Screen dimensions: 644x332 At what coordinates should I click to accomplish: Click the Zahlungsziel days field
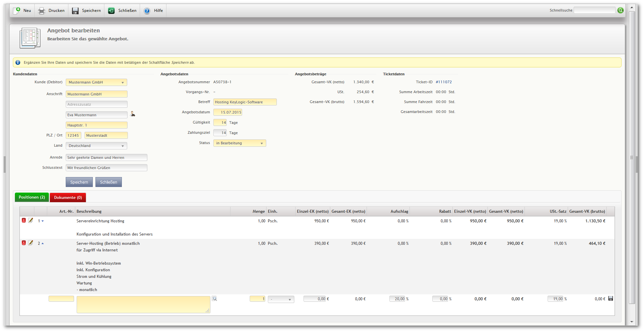[220, 133]
